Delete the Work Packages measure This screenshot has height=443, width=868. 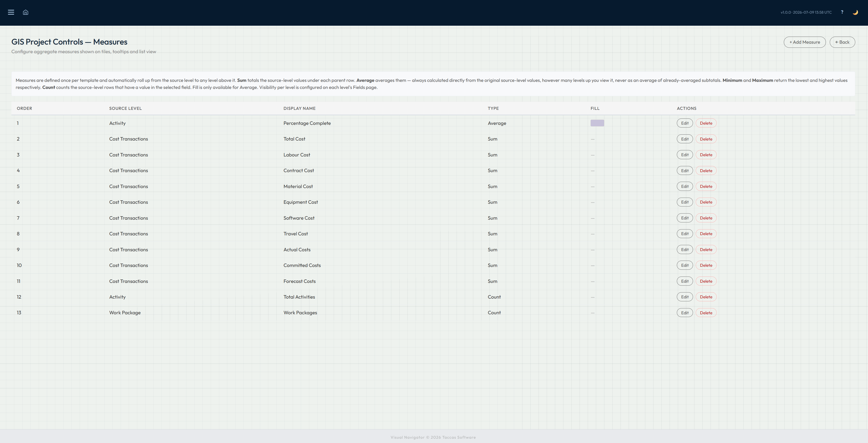706,313
